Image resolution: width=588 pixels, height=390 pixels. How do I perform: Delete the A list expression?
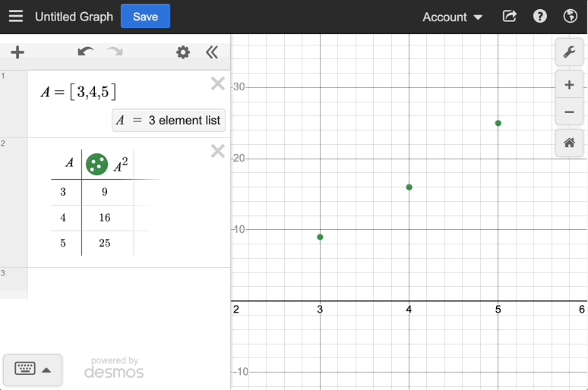point(218,83)
